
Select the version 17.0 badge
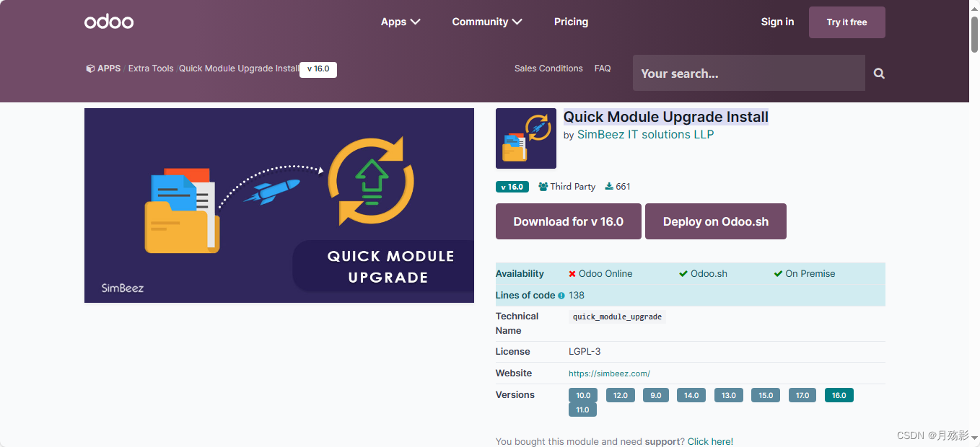[x=802, y=395]
